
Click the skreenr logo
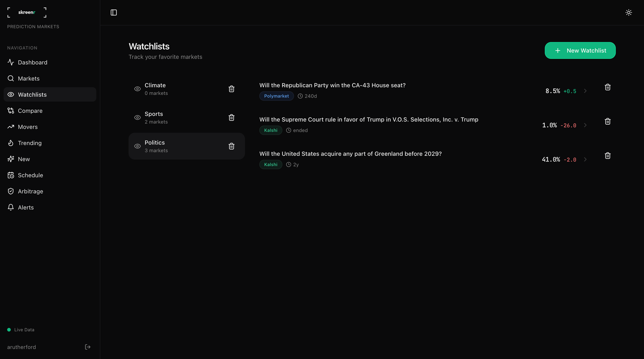(27, 12)
